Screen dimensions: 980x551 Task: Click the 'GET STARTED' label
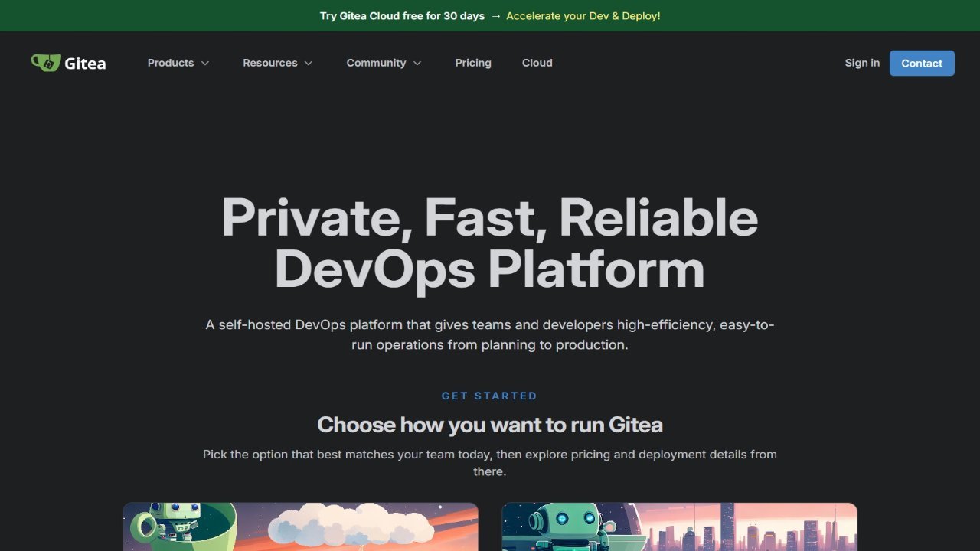click(x=490, y=396)
